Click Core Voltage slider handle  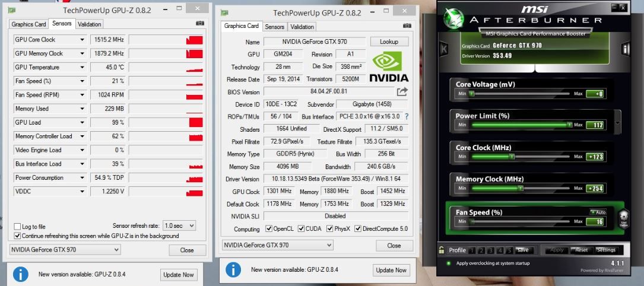click(472, 94)
